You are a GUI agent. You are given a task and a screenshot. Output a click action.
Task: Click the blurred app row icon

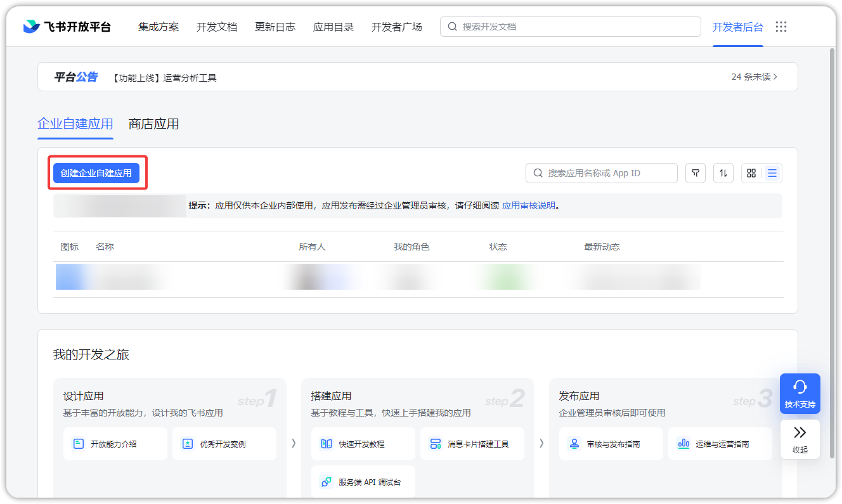point(70,278)
